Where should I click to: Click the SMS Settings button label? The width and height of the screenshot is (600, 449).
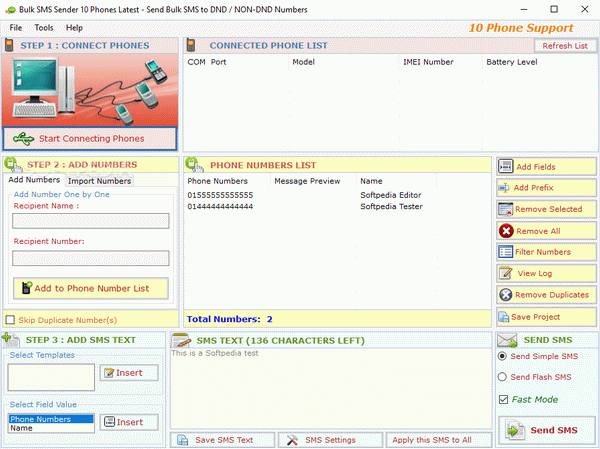[x=330, y=440]
